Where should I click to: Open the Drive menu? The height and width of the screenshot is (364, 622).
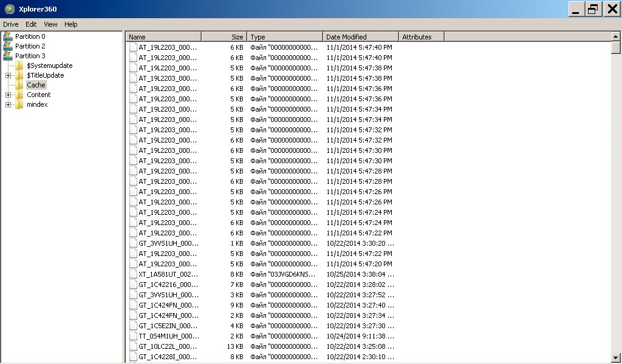(x=11, y=24)
